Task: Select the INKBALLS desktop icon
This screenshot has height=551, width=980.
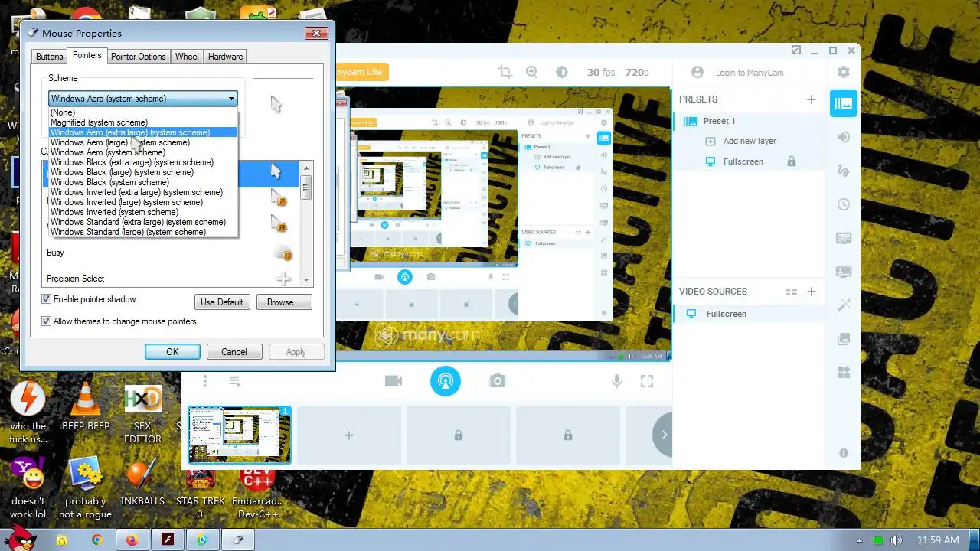Action: click(x=142, y=481)
